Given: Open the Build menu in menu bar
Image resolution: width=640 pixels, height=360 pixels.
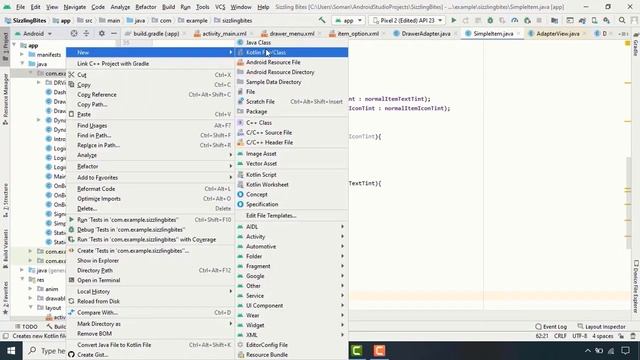Looking at the screenshot, I should 168,7.
